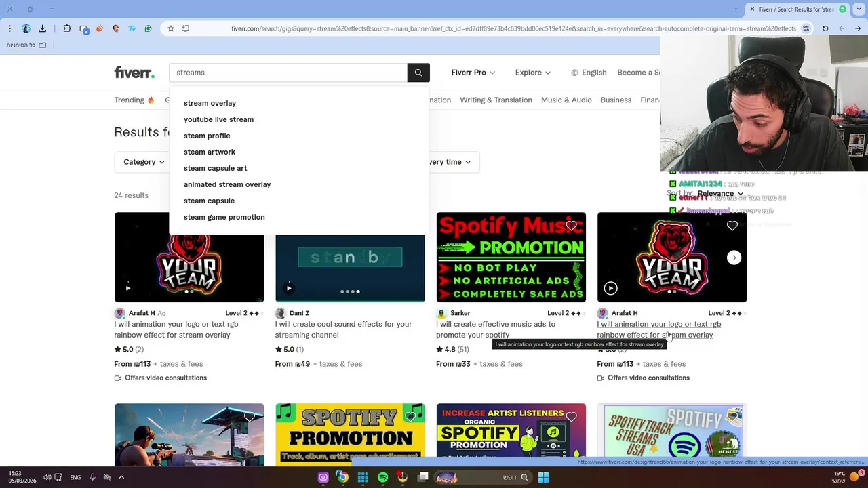868x488 pixels.
Task: Open Chrome's three-dot menu
Action: [9, 28]
